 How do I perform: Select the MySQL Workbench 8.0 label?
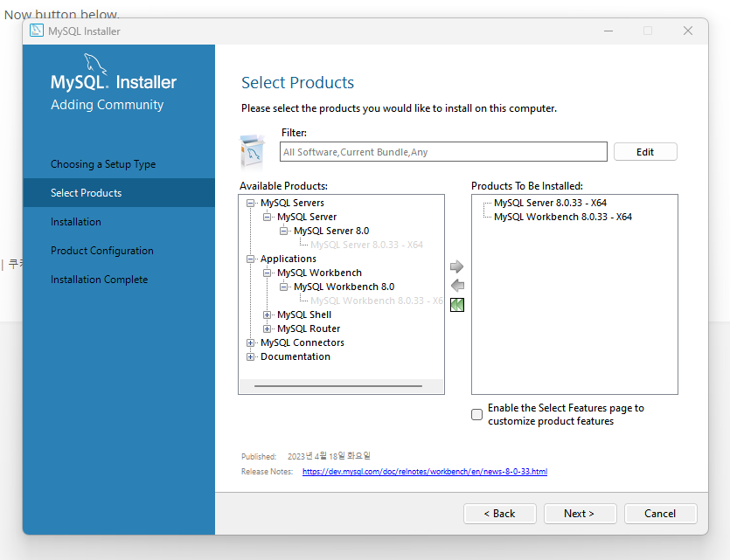tap(344, 287)
